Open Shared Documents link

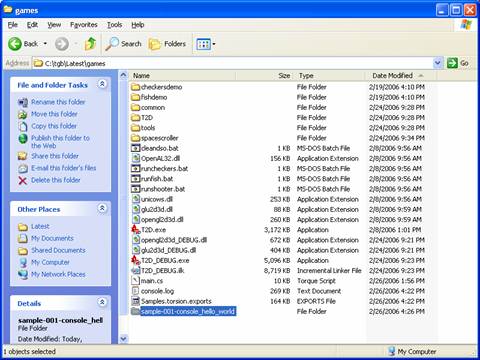(58, 250)
